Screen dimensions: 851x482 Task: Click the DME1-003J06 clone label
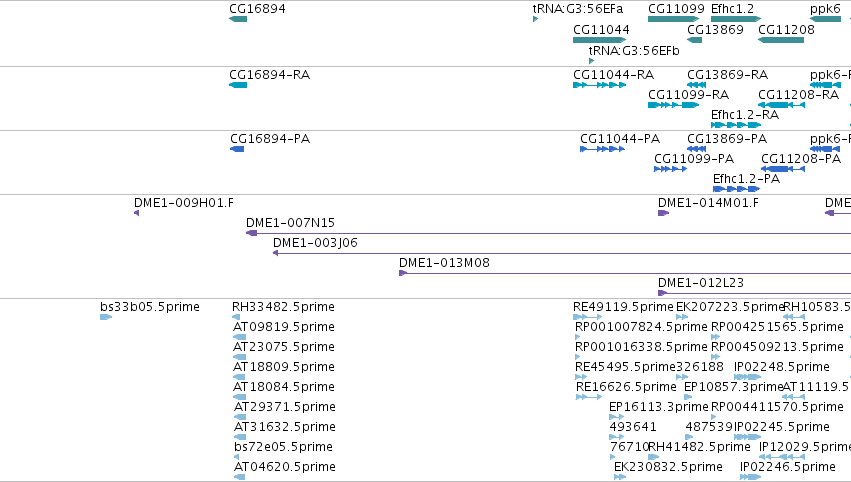point(315,243)
